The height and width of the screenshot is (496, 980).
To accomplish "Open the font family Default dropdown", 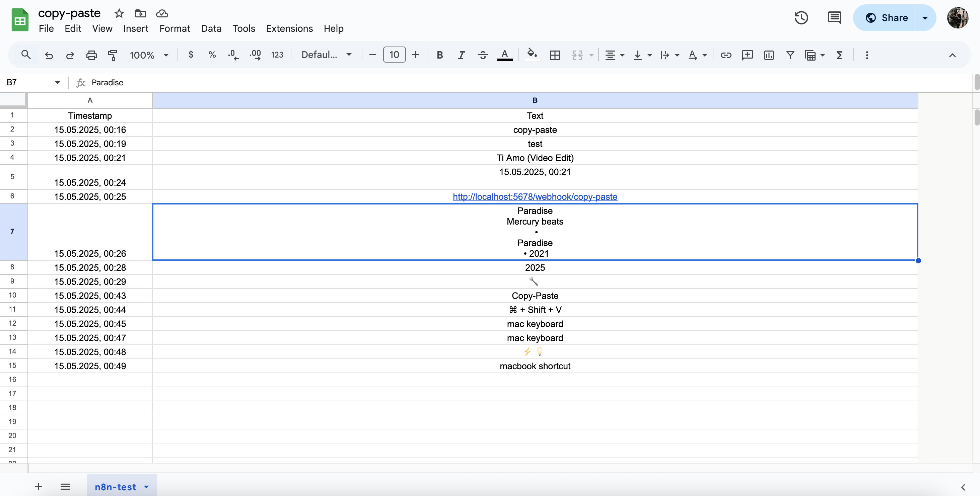I will pyautogui.click(x=326, y=55).
